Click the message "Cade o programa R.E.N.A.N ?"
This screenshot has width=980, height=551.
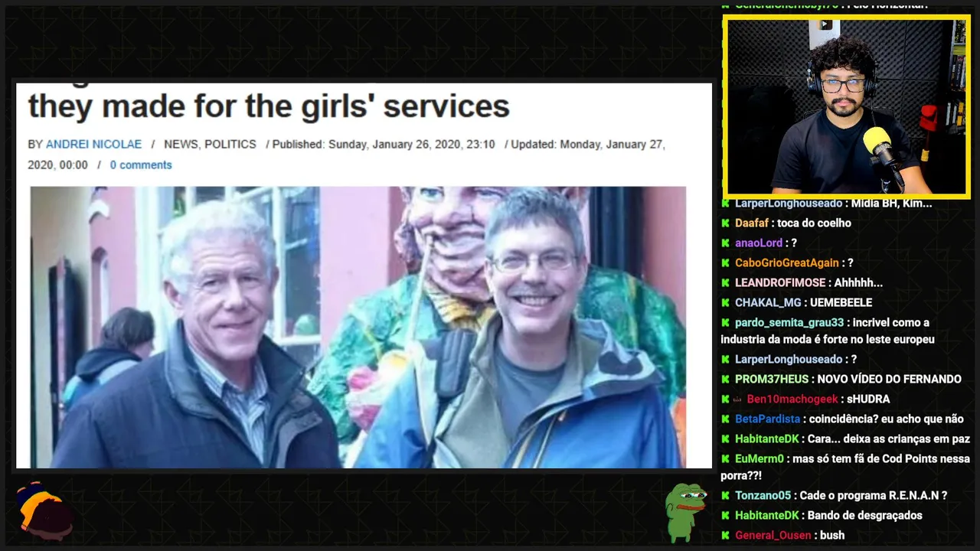874,496
